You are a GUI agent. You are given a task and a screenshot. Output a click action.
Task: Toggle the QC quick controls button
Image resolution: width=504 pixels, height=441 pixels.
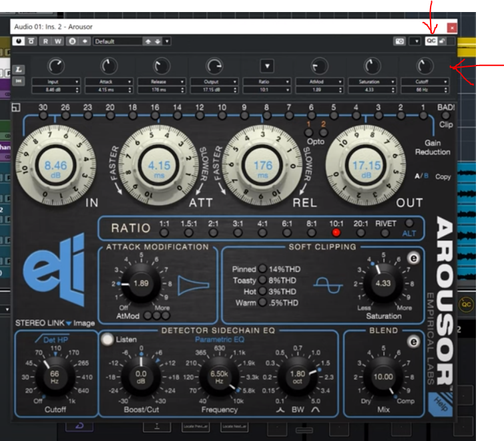(x=431, y=41)
